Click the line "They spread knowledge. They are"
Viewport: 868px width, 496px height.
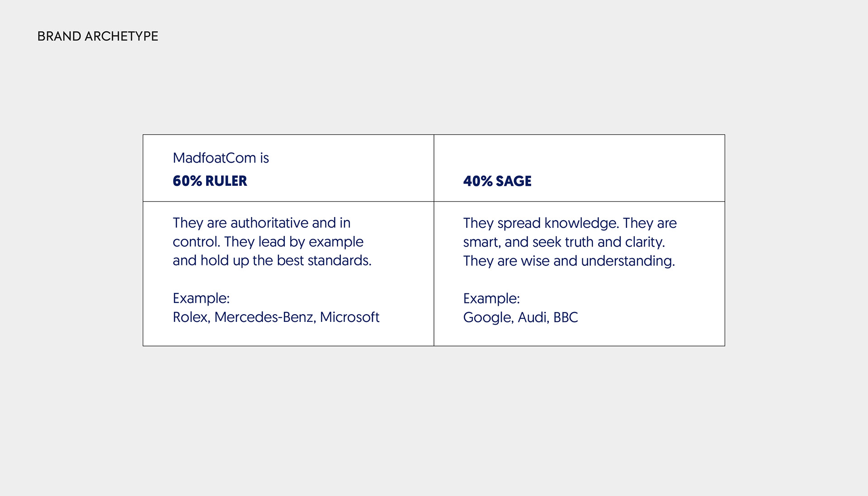[570, 223]
